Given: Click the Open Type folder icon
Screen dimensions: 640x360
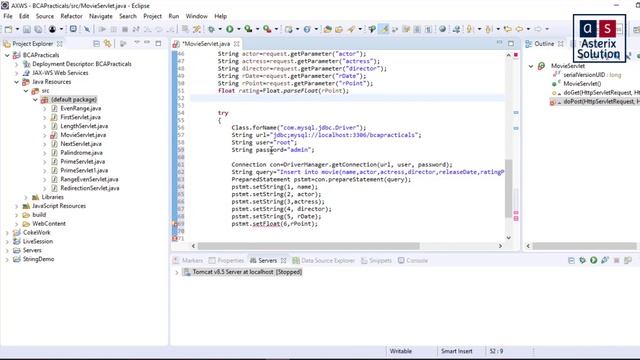Looking at the screenshot, I should (327, 29).
